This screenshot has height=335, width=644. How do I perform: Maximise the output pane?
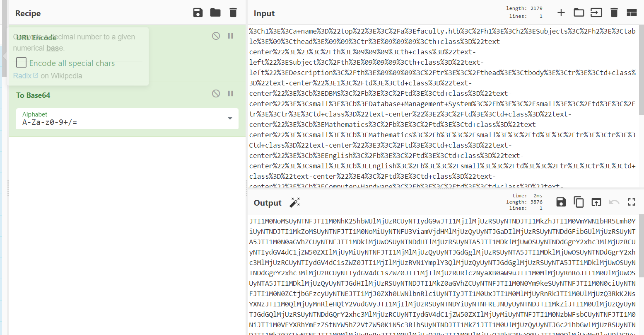coord(631,202)
